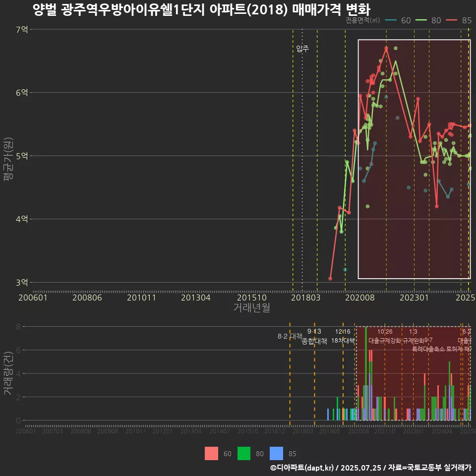Viewport: 476px width, 476px height.
Task: Click the '3억' y-axis label
Action: (x=22, y=282)
